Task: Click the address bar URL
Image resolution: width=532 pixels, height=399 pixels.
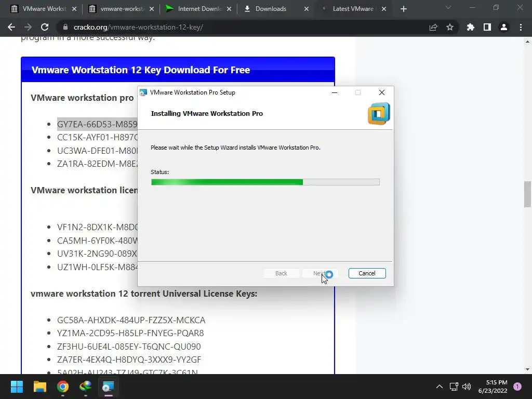Action: click(138, 27)
